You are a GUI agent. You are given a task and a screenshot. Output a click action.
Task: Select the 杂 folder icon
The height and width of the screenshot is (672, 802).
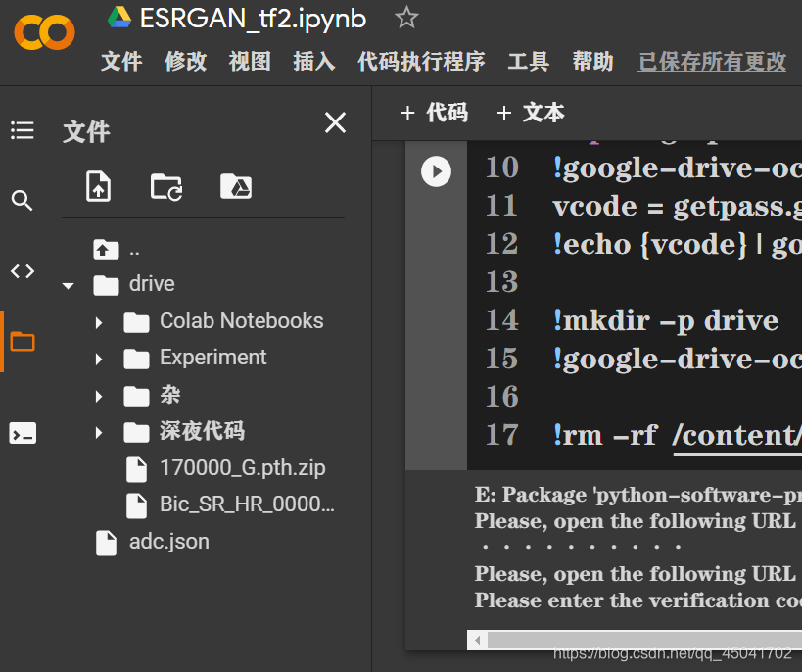tap(136, 396)
